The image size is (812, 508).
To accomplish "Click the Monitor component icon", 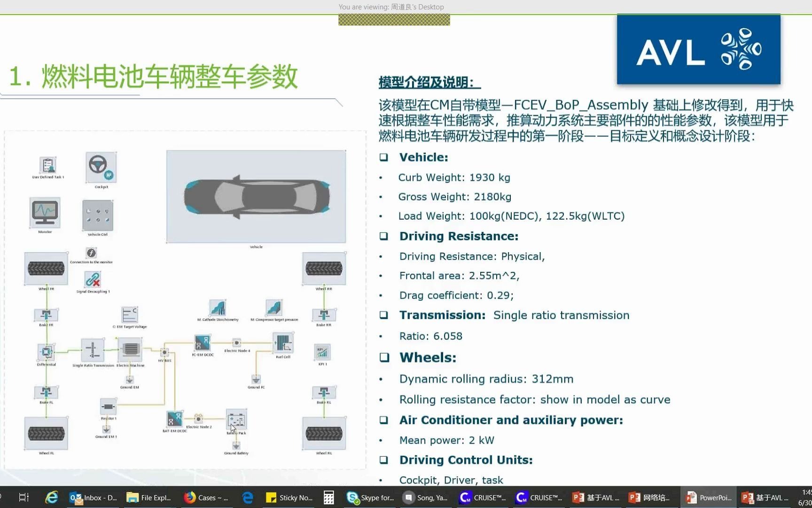I will 45,213.
